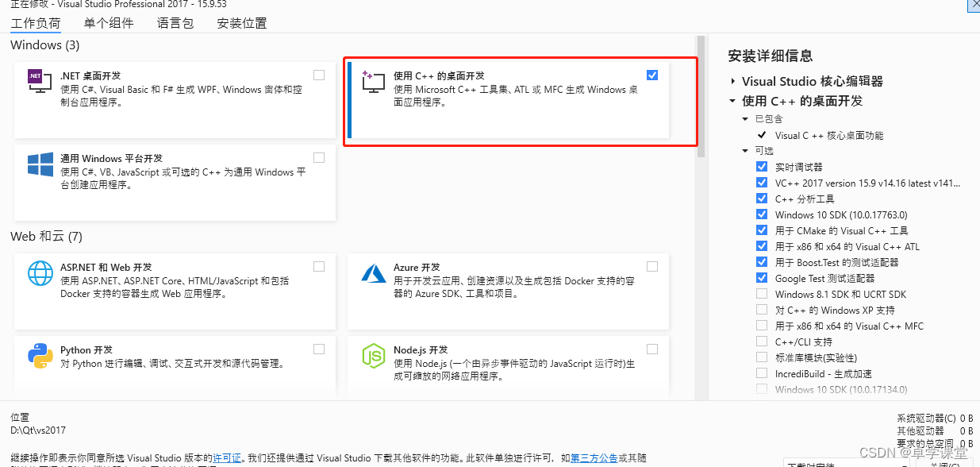This screenshot has height=467, width=980.
Task: Collapse the 已包含 section
Action: coord(745,119)
